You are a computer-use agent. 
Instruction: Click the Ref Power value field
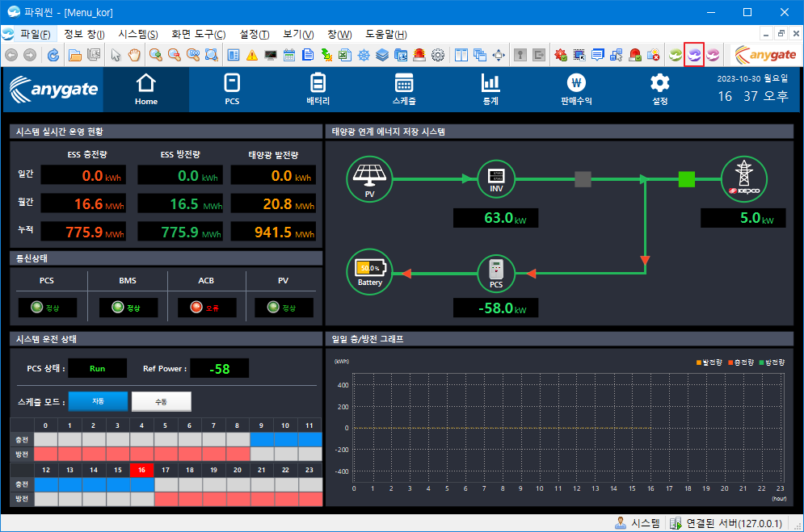tap(219, 368)
